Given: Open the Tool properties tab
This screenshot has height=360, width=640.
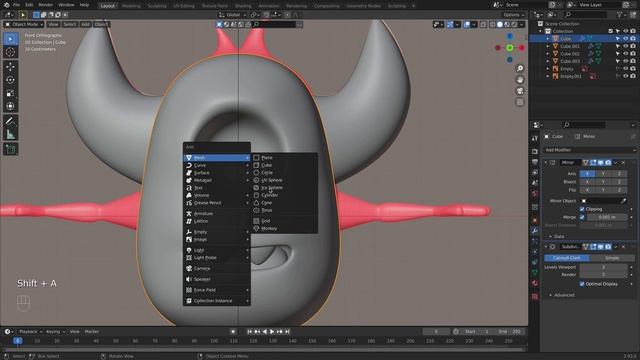Looking at the screenshot, I should point(535,139).
